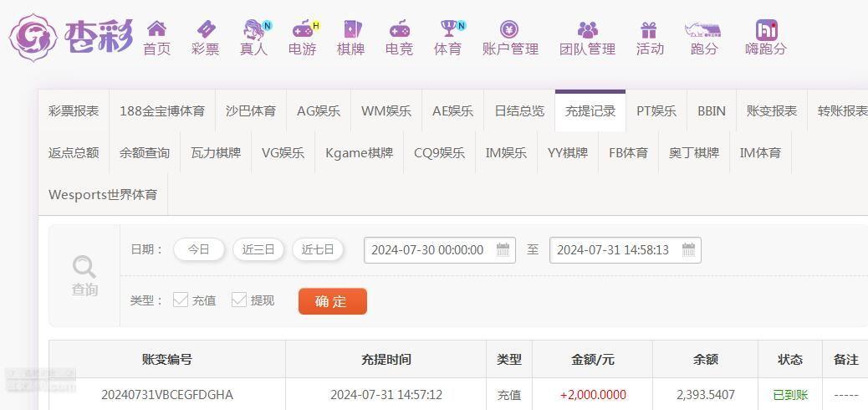The height and width of the screenshot is (410, 868).
Task: Click the 今日 date filter button
Action: pyautogui.click(x=199, y=250)
